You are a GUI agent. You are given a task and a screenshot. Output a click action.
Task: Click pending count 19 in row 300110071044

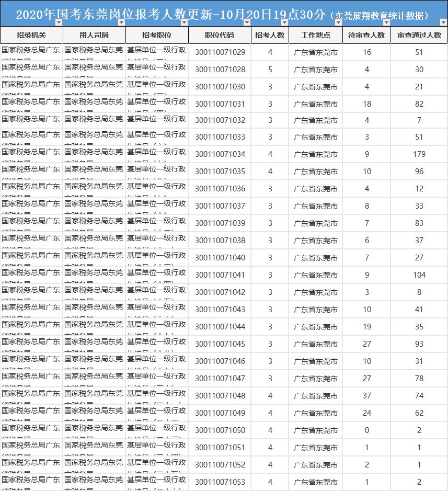pyautogui.click(x=366, y=327)
